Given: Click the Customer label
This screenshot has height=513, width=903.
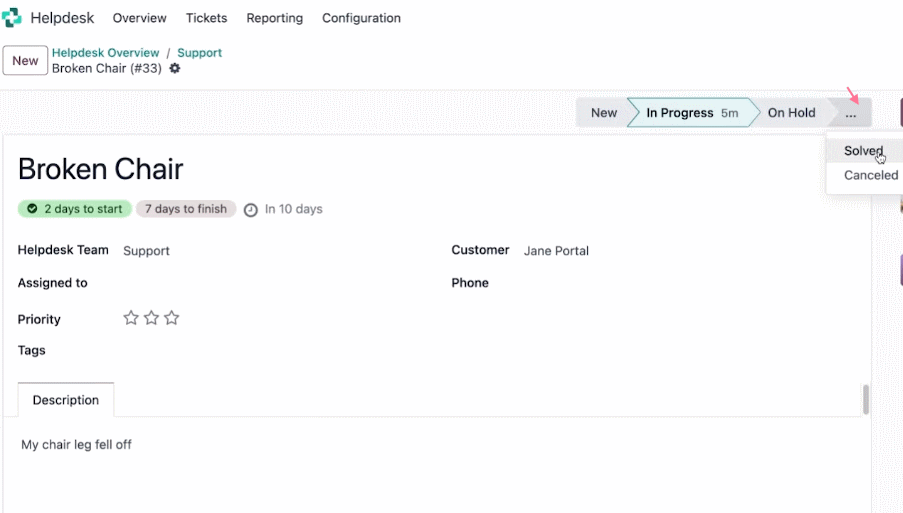Looking at the screenshot, I should [x=480, y=250].
